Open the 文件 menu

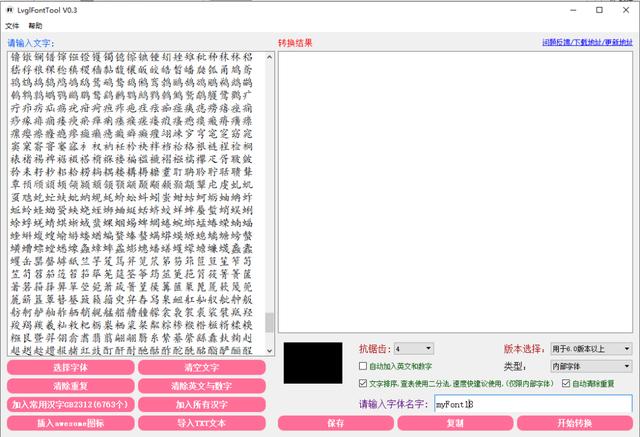click(12, 26)
